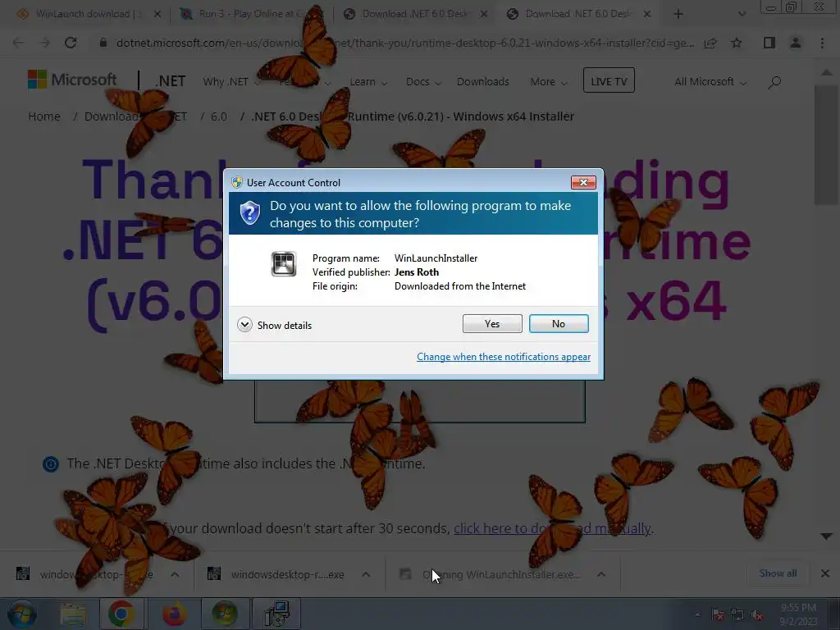Expand options for first windowsdesktop download
The image size is (840, 630).
click(x=175, y=574)
